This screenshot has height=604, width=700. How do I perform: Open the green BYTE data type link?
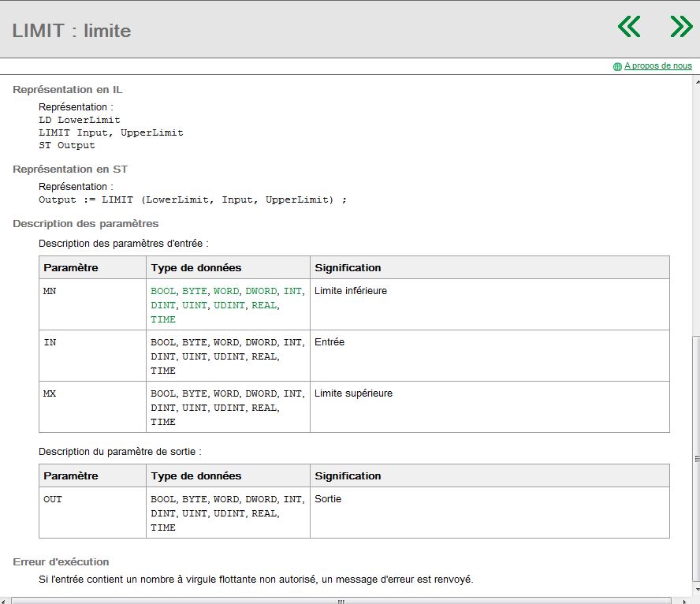(195, 291)
